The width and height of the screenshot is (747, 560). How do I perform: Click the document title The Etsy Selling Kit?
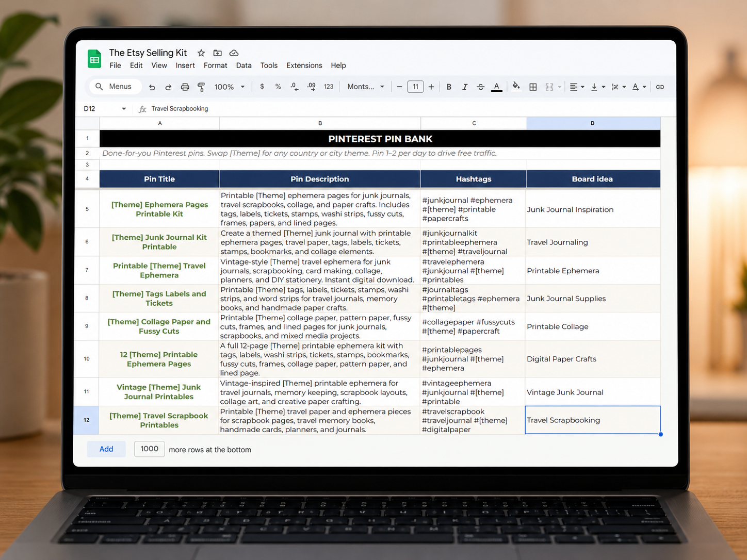[148, 53]
